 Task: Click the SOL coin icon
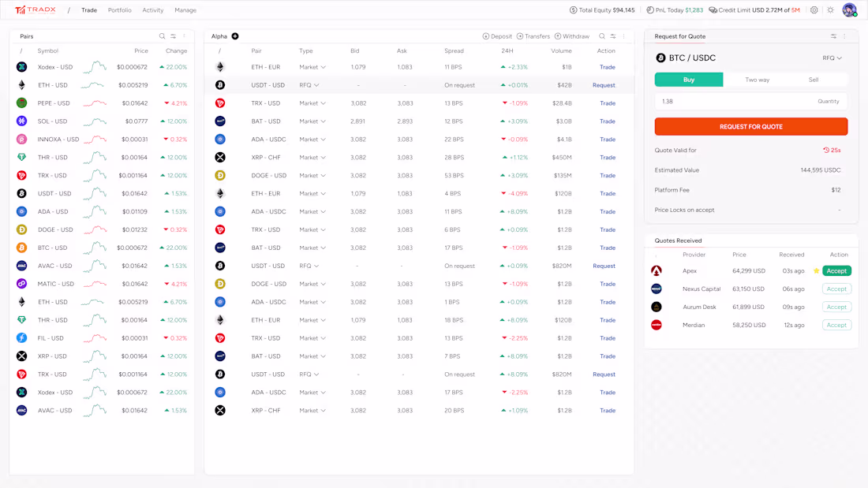pos(21,121)
